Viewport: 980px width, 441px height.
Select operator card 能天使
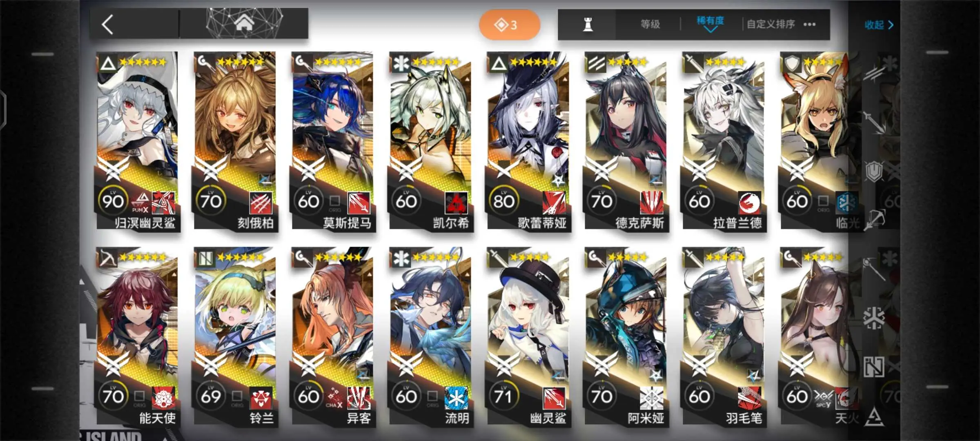[x=138, y=336]
